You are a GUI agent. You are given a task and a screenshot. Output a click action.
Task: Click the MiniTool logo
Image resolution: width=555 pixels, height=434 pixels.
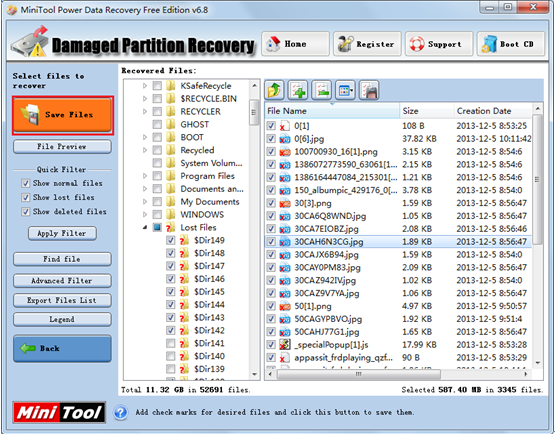tap(59, 412)
